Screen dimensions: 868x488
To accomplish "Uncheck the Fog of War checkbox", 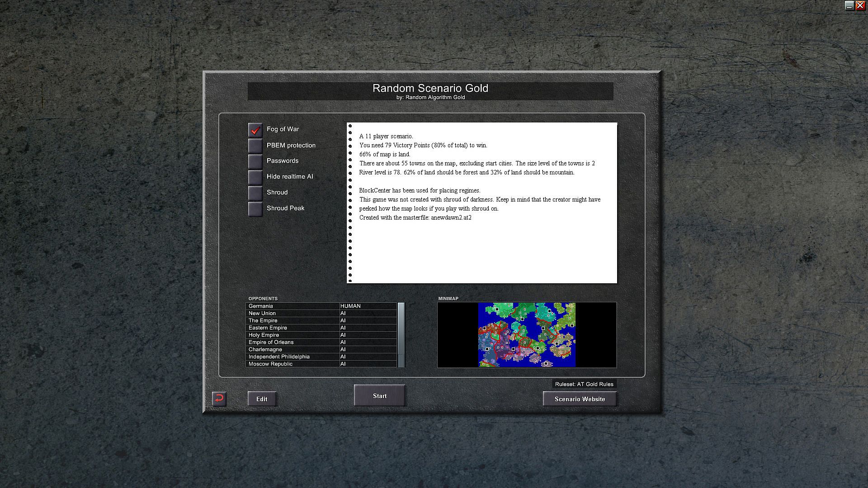I will tap(255, 130).
